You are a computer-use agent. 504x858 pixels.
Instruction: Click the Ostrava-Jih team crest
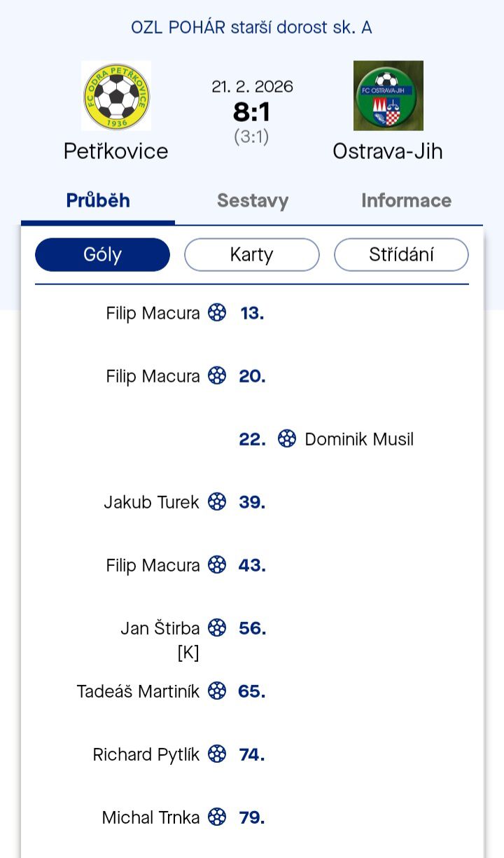coord(388,96)
